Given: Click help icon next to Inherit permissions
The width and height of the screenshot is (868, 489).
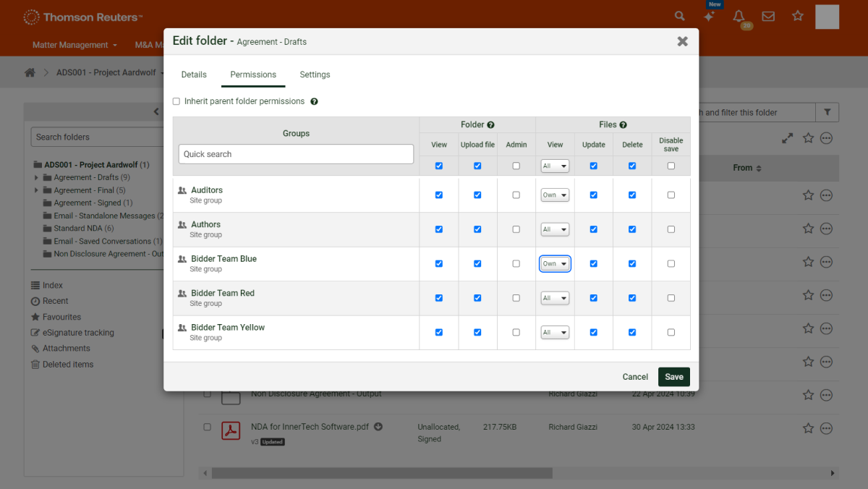Looking at the screenshot, I should click(x=314, y=102).
